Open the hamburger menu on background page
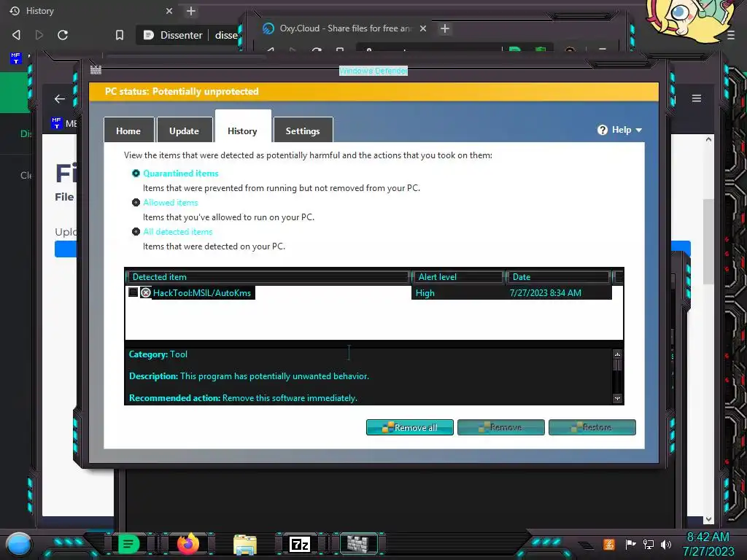The image size is (747, 560). click(x=697, y=98)
